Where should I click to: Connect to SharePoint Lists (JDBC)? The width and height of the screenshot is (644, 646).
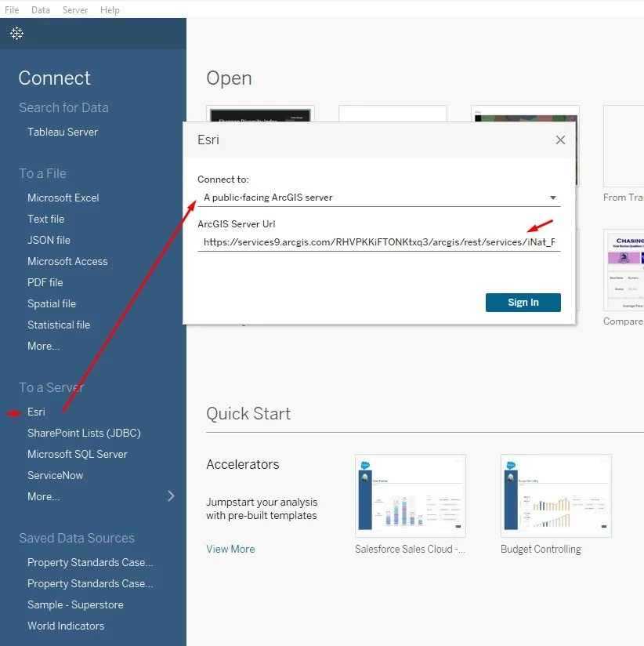pyautogui.click(x=84, y=433)
